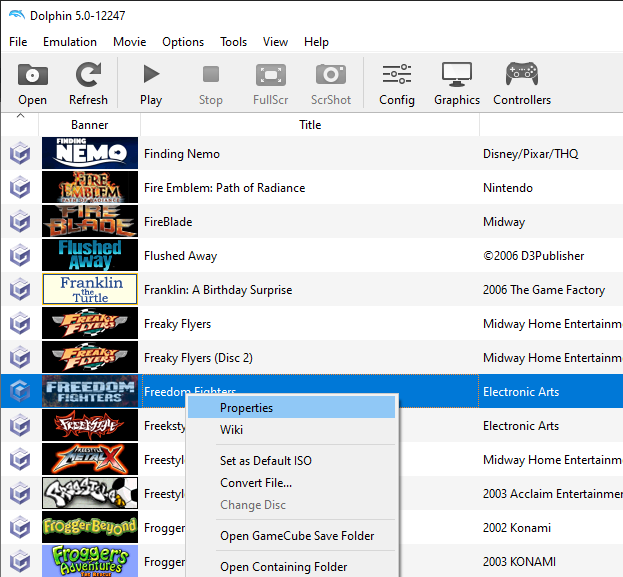
Task: Select the Flushed Away title text
Action: click(x=180, y=256)
